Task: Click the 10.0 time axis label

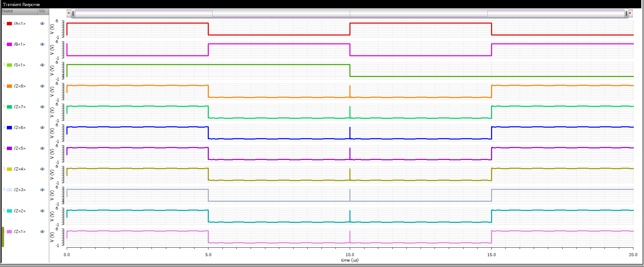Action: (x=350, y=255)
